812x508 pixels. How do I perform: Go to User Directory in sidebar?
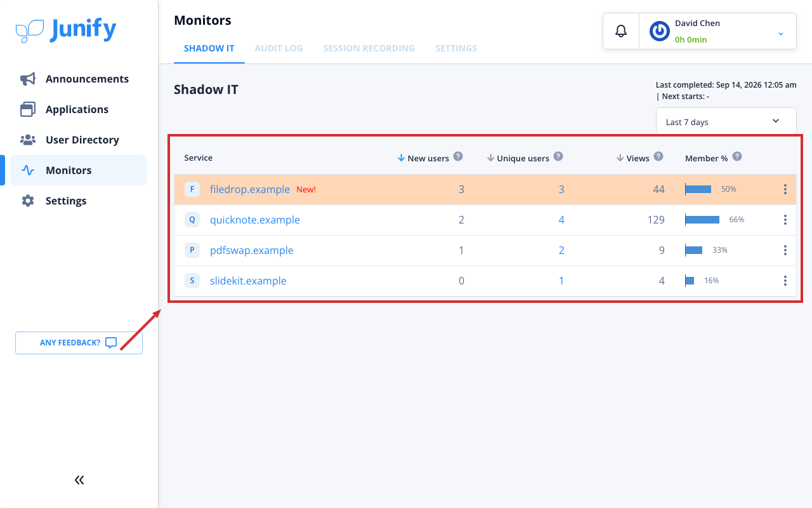tap(79, 140)
